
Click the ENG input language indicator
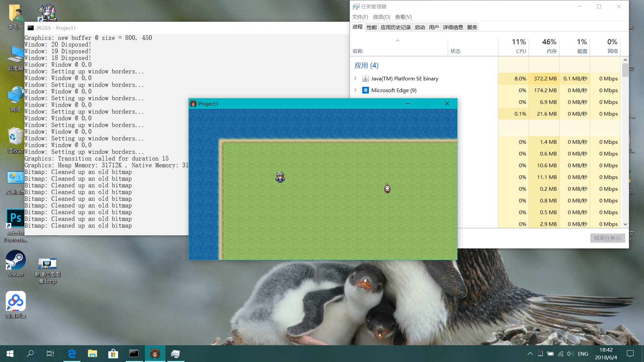pyautogui.click(x=583, y=354)
